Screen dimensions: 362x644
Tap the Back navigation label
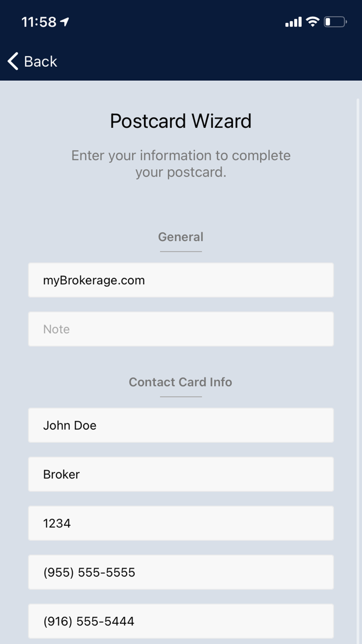click(x=40, y=61)
